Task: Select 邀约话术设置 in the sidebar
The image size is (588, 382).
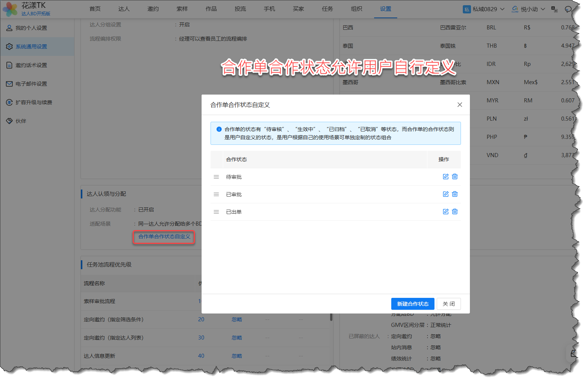Action: coord(31,65)
